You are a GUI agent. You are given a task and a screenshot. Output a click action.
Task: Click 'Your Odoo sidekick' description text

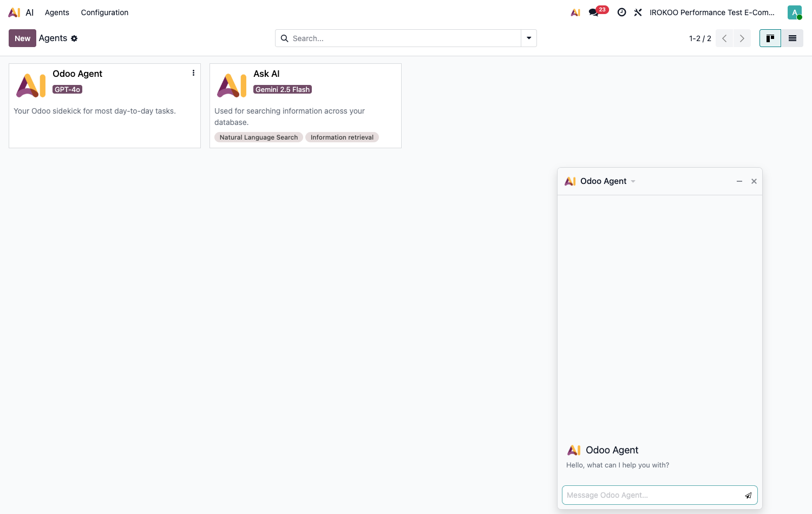click(x=95, y=111)
